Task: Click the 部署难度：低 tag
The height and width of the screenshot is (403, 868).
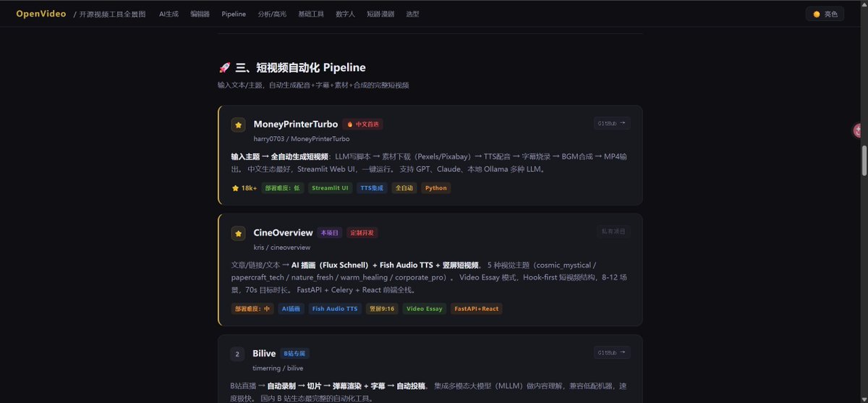Action: [282, 188]
